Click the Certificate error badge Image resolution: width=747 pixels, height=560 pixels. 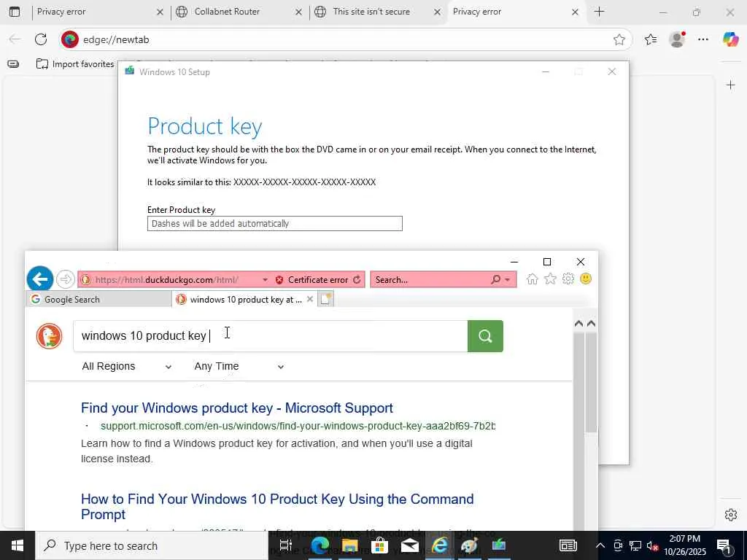[312, 279]
